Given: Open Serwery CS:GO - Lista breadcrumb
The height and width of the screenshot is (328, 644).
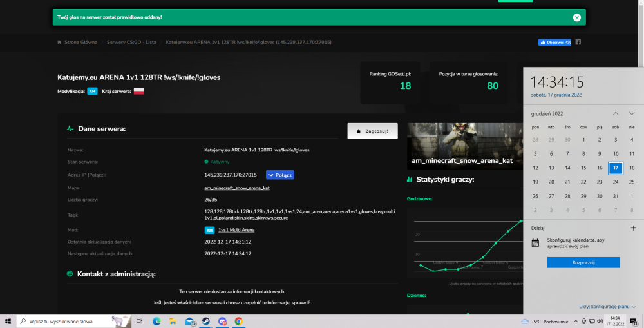Looking at the screenshot, I should (x=131, y=42).
